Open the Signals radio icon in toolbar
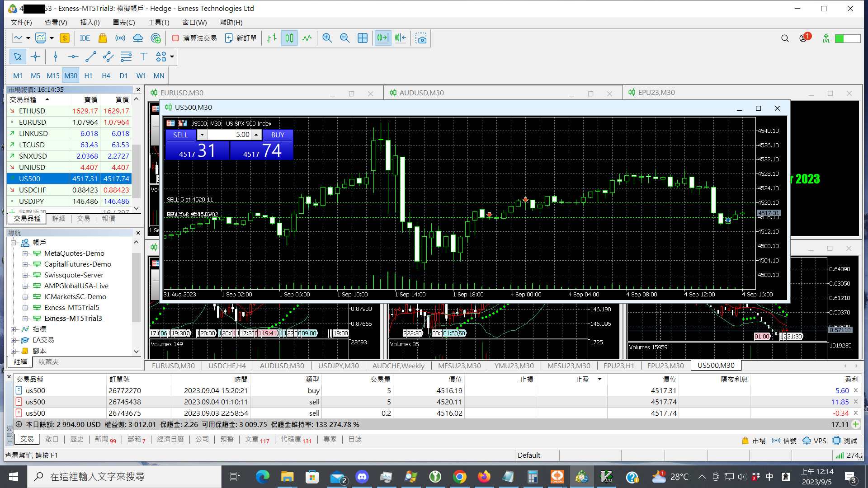 coord(120,38)
